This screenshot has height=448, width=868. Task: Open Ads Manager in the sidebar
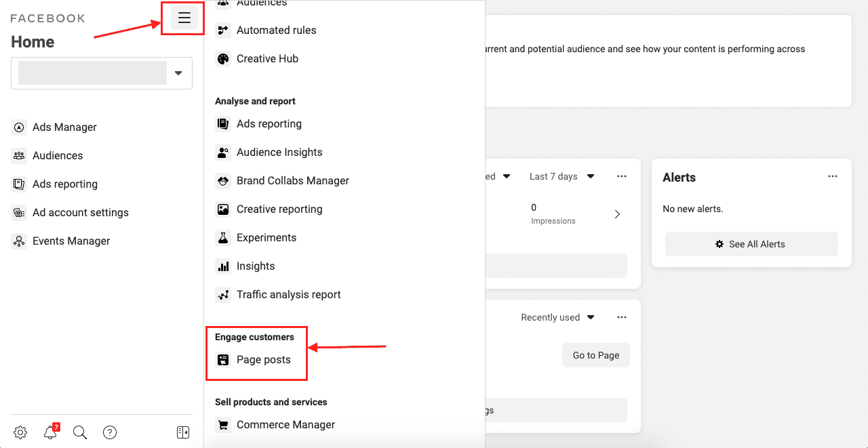(x=64, y=127)
